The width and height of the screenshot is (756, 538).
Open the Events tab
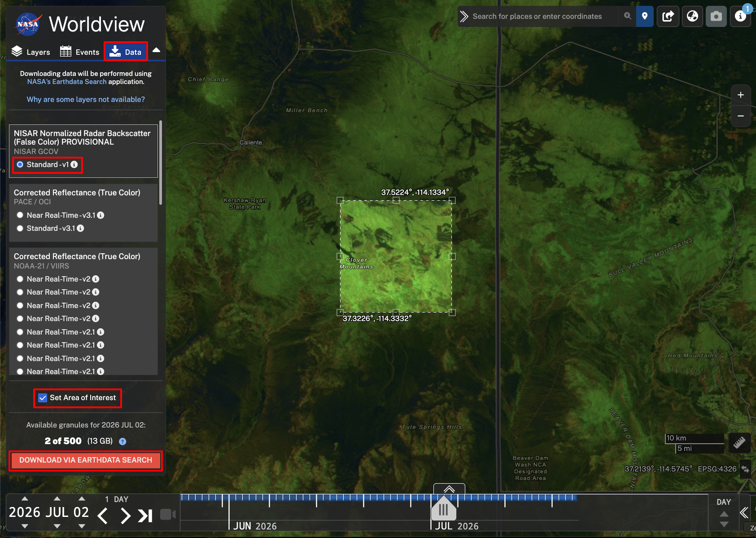pyautogui.click(x=79, y=52)
